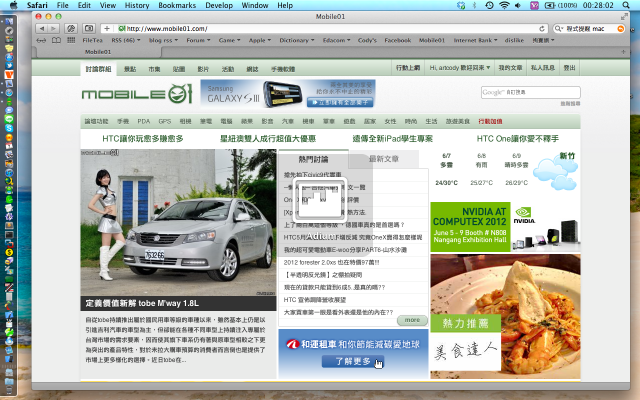Show bookmarks with the open book icon
The image size is (640, 400).
[56, 40]
